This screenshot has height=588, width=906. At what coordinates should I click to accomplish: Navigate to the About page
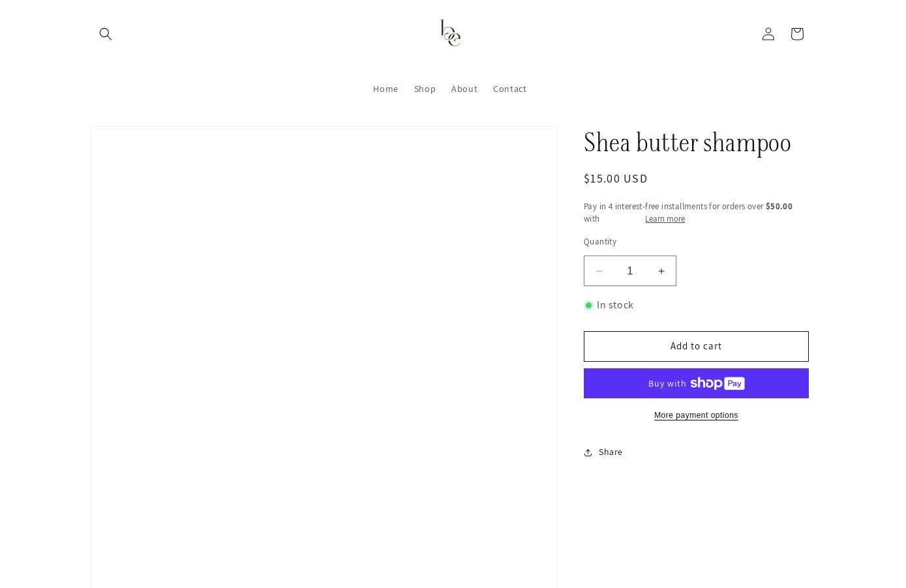pyautogui.click(x=464, y=89)
